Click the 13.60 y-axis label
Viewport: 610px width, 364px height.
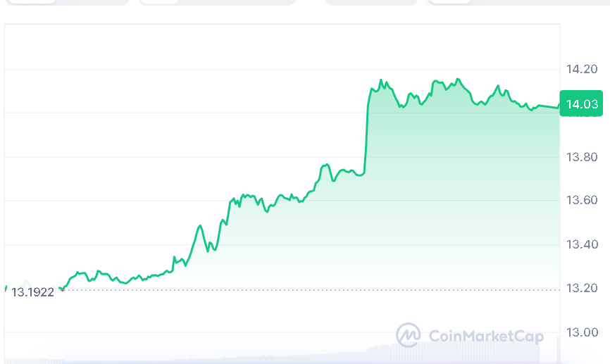pyautogui.click(x=582, y=201)
